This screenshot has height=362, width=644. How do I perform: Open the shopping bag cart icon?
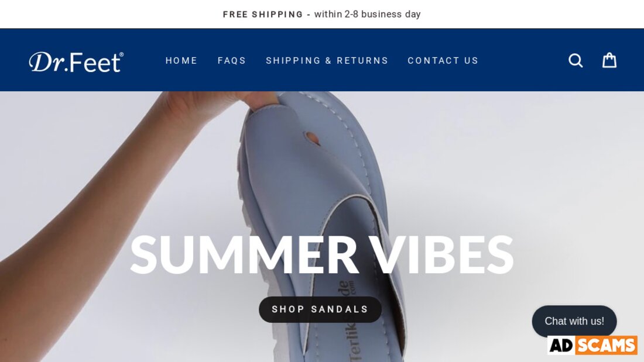(x=609, y=60)
